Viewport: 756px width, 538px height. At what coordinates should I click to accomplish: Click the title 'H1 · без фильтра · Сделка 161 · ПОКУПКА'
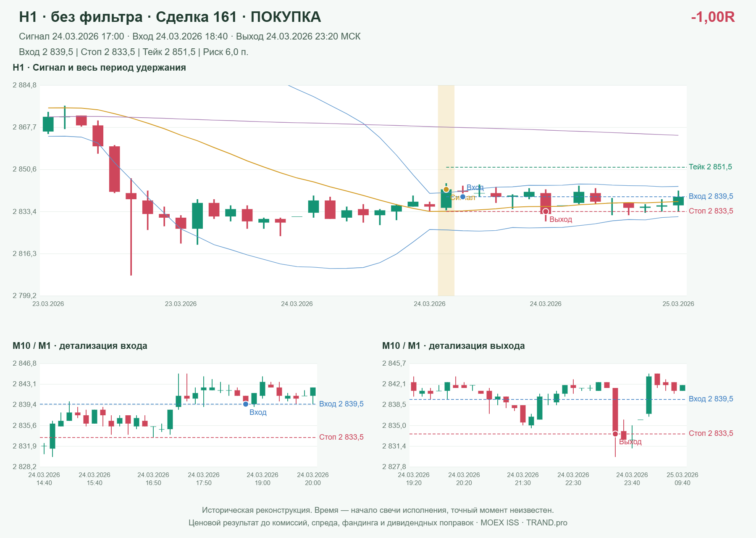coord(170,17)
